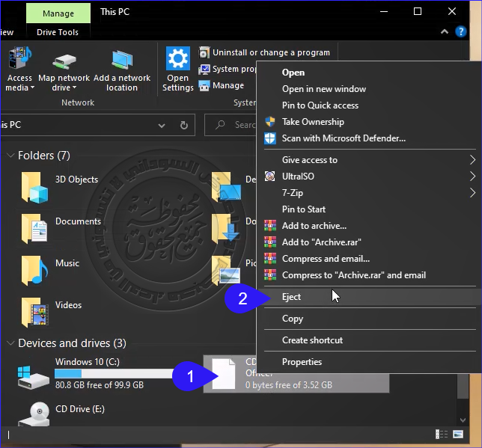Collapse the Devices and drives group
The image size is (482, 448).
coord(10,343)
